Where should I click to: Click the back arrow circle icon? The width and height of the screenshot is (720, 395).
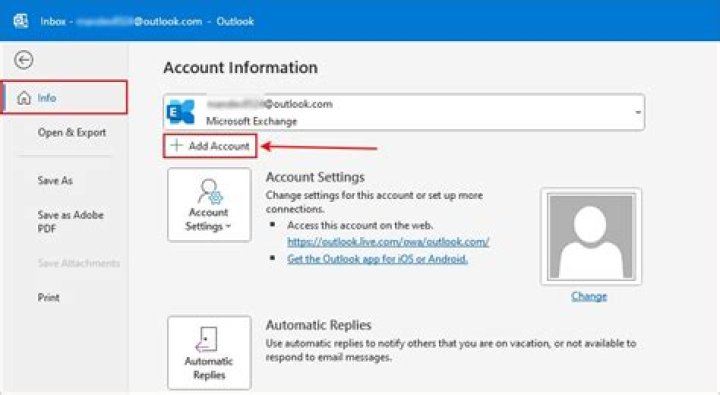pyautogui.click(x=23, y=60)
